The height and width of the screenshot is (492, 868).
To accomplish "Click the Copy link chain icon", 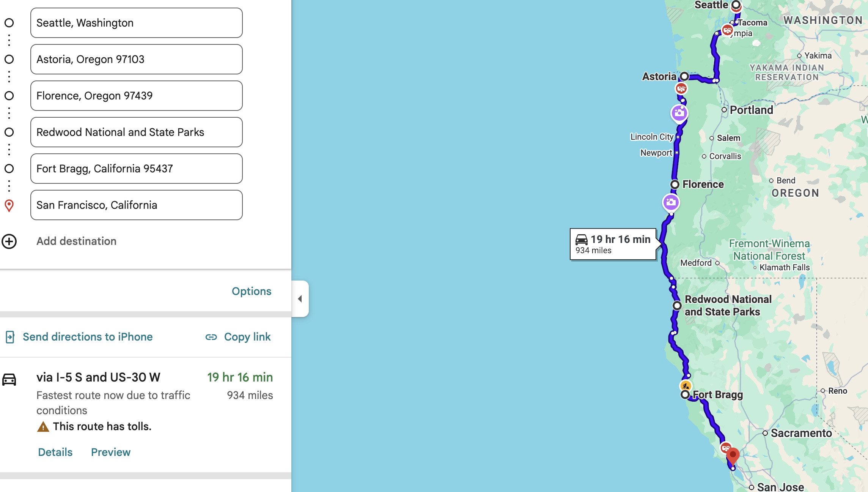I will [211, 337].
